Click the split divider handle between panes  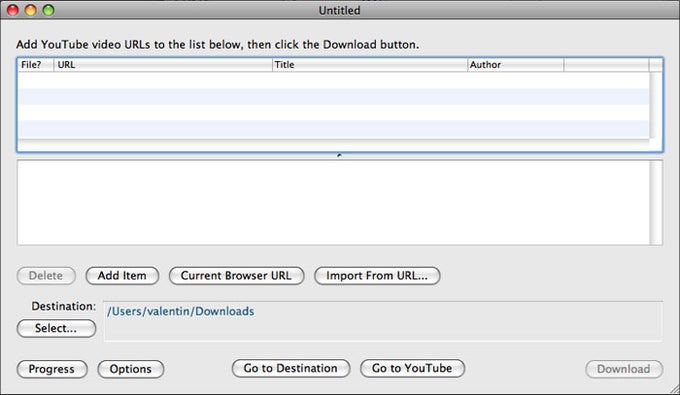(340, 155)
